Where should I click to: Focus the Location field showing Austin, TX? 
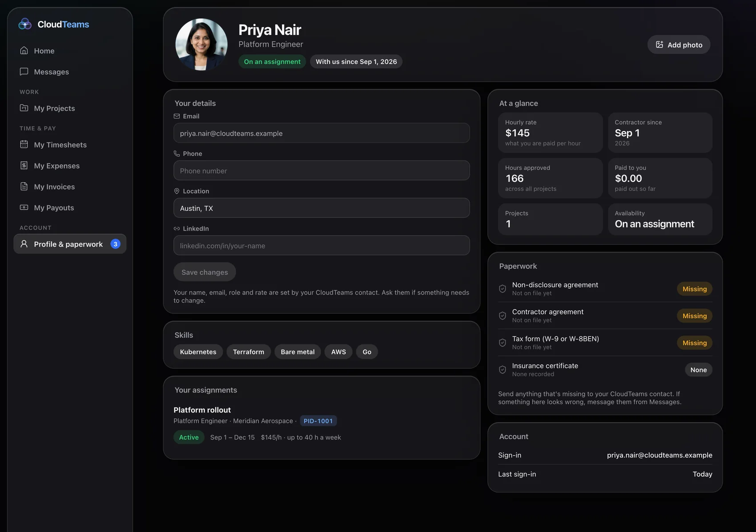click(322, 208)
